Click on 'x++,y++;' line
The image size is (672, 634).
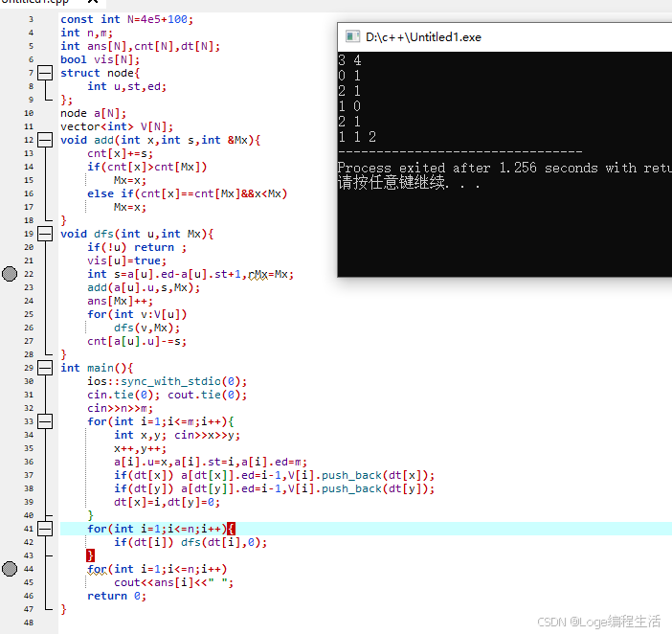140,448
